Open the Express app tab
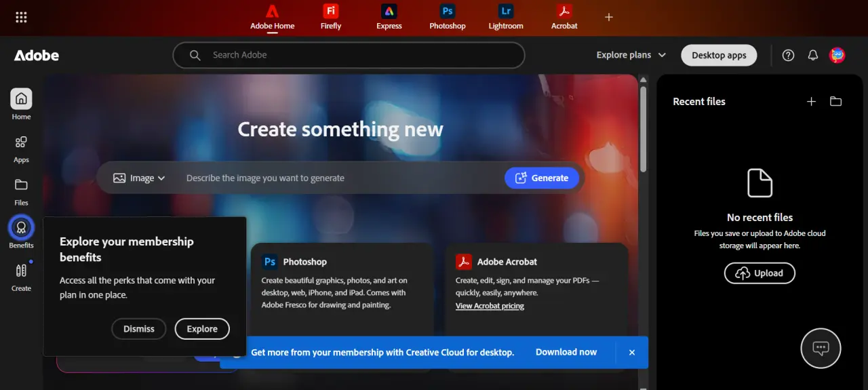The height and width of the screenshot is (390, 868). [389, 17]
